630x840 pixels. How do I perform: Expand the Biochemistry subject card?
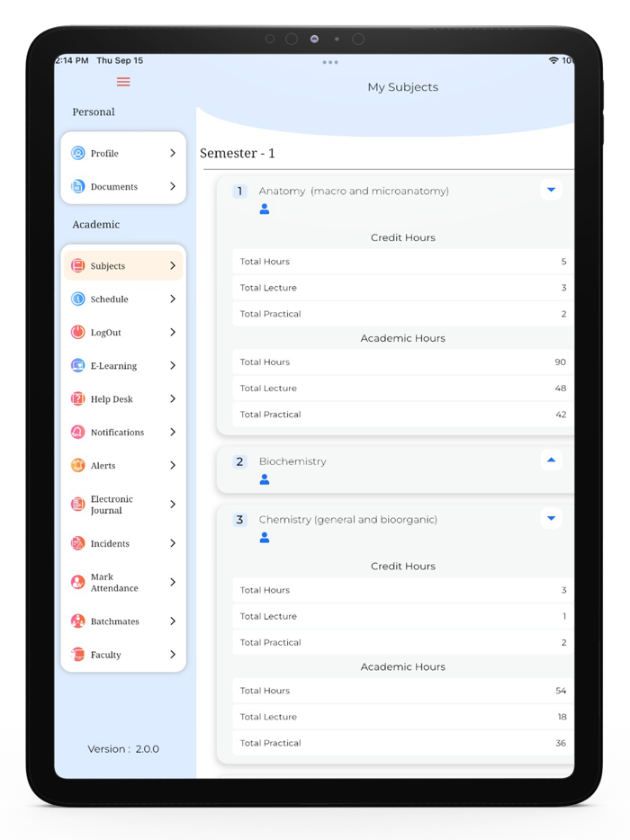point(551,460)
